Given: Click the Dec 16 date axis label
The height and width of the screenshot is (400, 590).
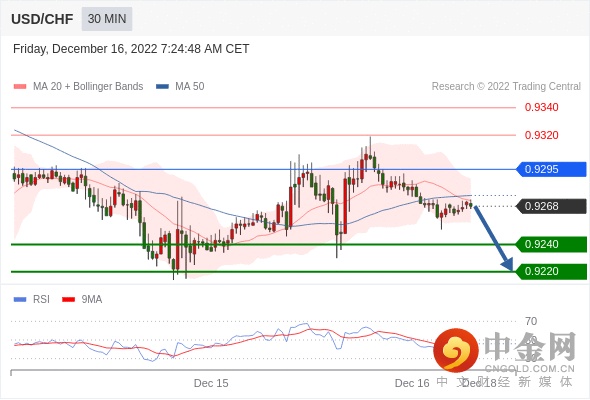Looking at the screenshot, I should [x=412, y=383].
